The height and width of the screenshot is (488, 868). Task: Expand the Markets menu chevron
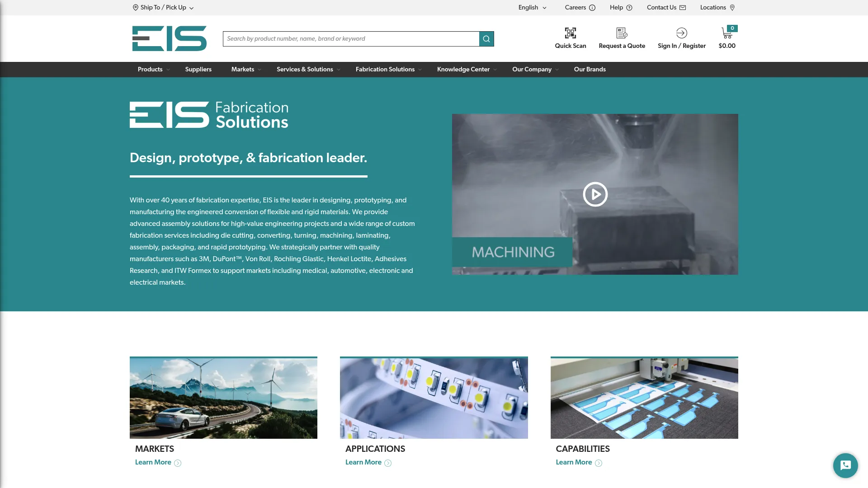pyautogui.click(x=259, y=70)
